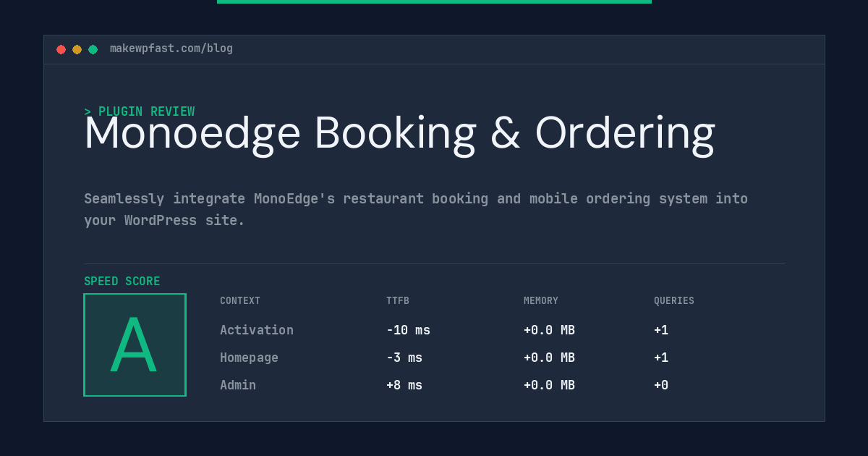Click the MEMORY column header
Viewport: 868px width, 456px height.
[x=541, y=300]
